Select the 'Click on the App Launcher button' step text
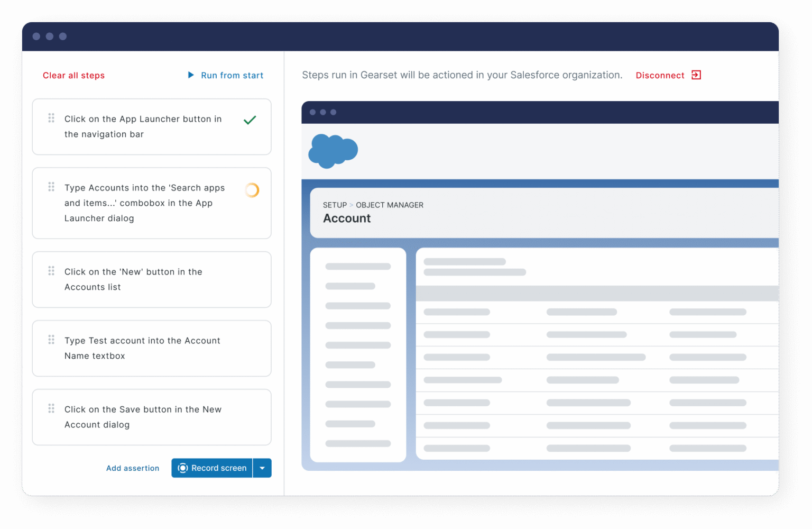The width and height of the screenshot is (812, 529). click(143, 126)
